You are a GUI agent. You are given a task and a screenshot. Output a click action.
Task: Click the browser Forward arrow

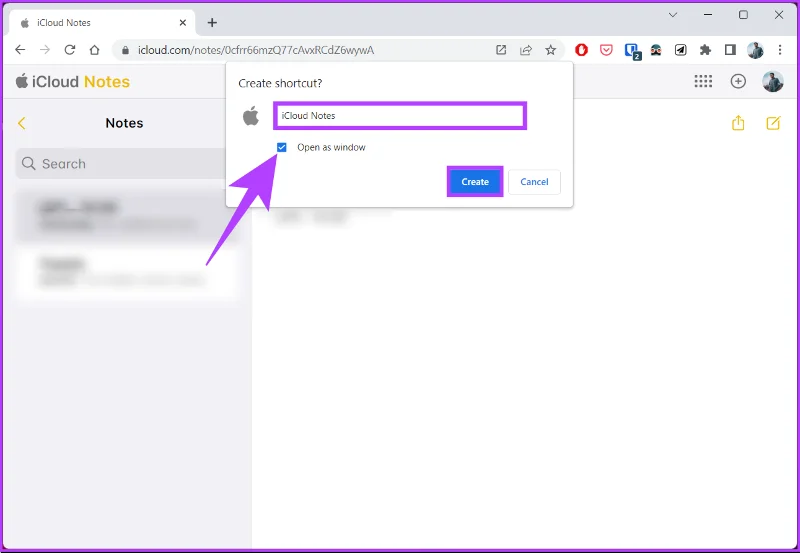pyautogui.click(x=45, y=49)
